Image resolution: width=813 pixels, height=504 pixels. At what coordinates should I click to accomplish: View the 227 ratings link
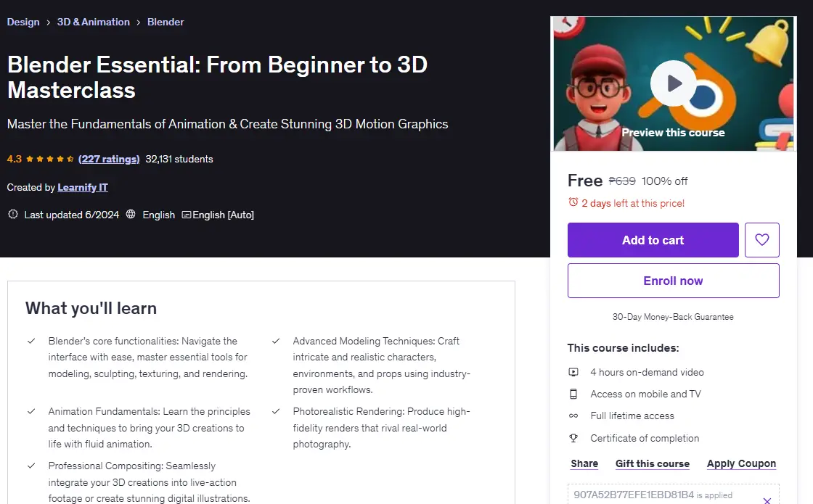pos(109,159)
